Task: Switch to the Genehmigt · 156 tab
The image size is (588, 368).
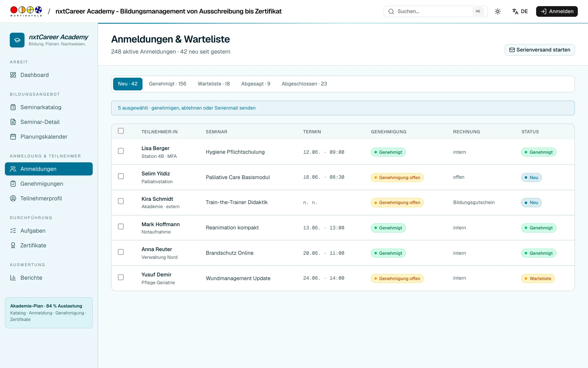Action: point(168,84)
